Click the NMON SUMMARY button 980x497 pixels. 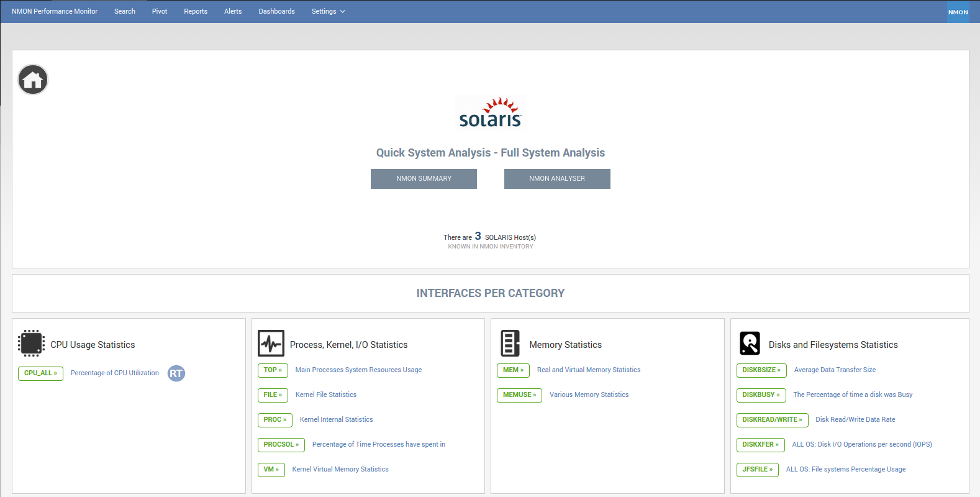[x=424, y=179]
